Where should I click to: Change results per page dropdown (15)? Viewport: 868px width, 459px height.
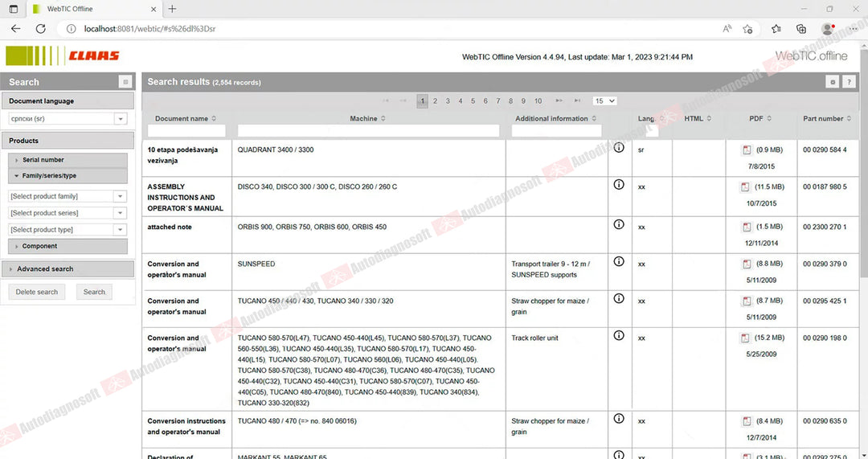point(604,100)
